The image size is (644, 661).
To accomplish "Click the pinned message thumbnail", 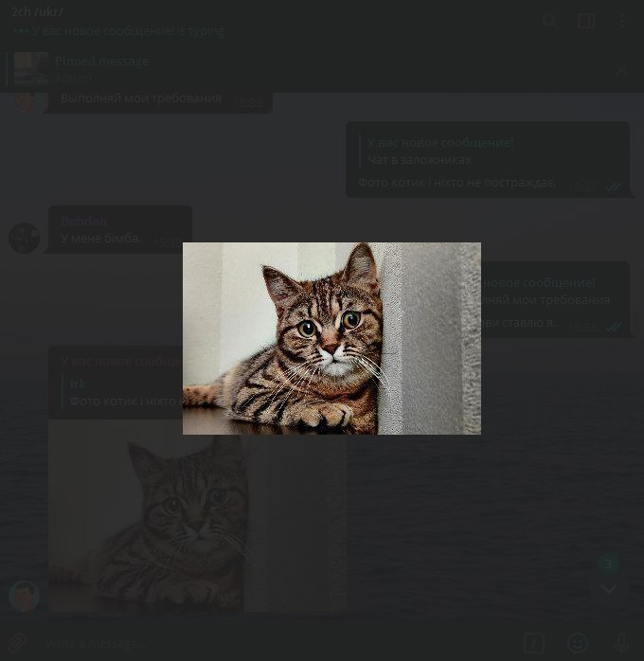I will [31, 68].
